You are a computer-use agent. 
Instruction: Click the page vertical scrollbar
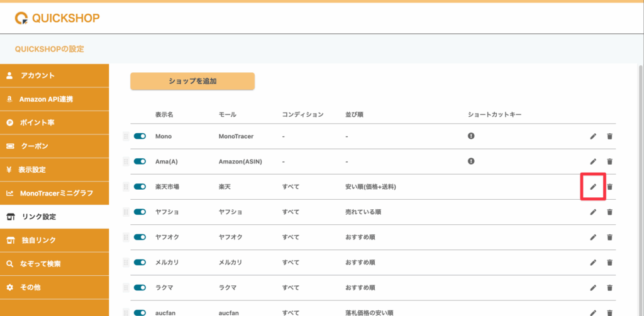[641, 190]
